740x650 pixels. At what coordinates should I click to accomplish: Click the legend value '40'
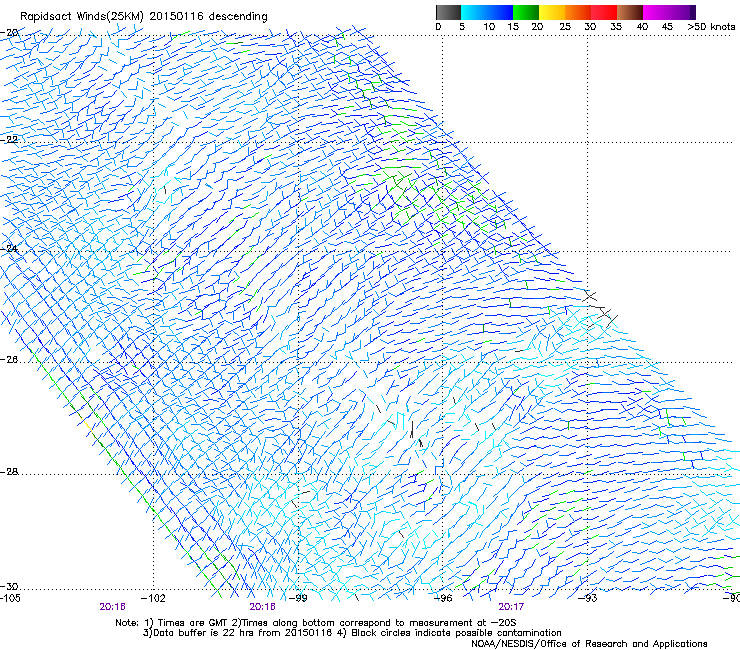[x=642, y=27]
